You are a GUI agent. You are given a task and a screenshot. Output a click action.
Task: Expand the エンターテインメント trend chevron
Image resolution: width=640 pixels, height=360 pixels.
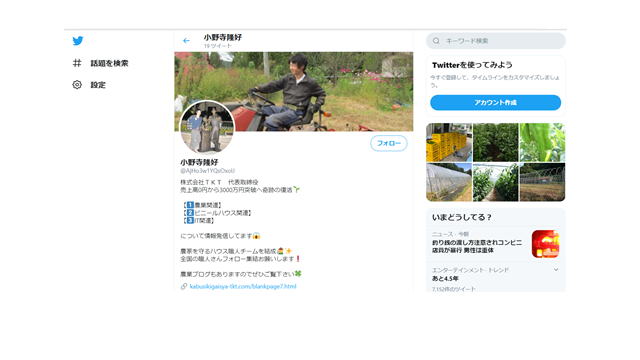coord(556,270)
